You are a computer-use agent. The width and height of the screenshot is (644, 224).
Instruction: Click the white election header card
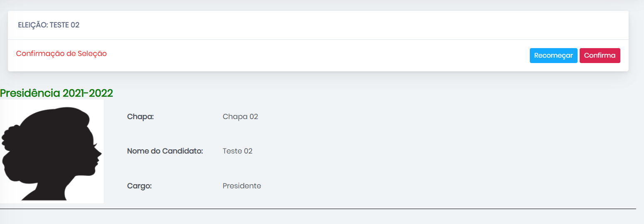[318, 41]
